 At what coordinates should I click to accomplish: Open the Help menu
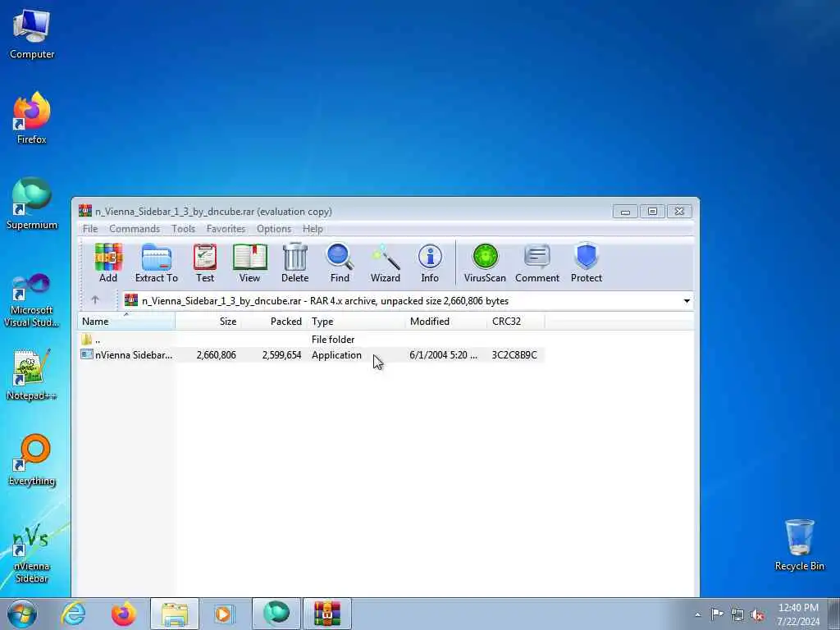pyautogui.click(x=313, y=229)
